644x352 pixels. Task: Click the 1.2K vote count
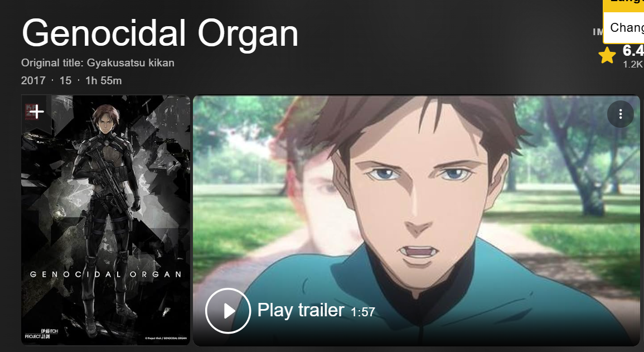coord(633,64)
